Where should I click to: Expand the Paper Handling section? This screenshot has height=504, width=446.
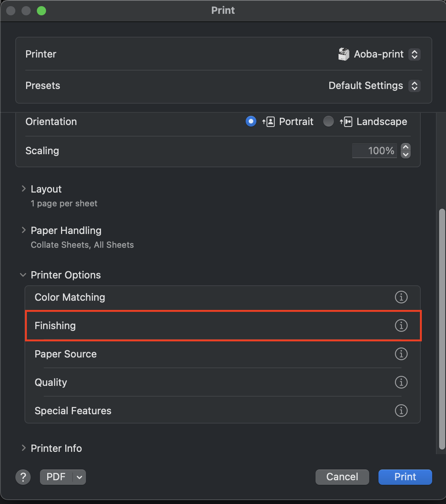click(23, 230)
